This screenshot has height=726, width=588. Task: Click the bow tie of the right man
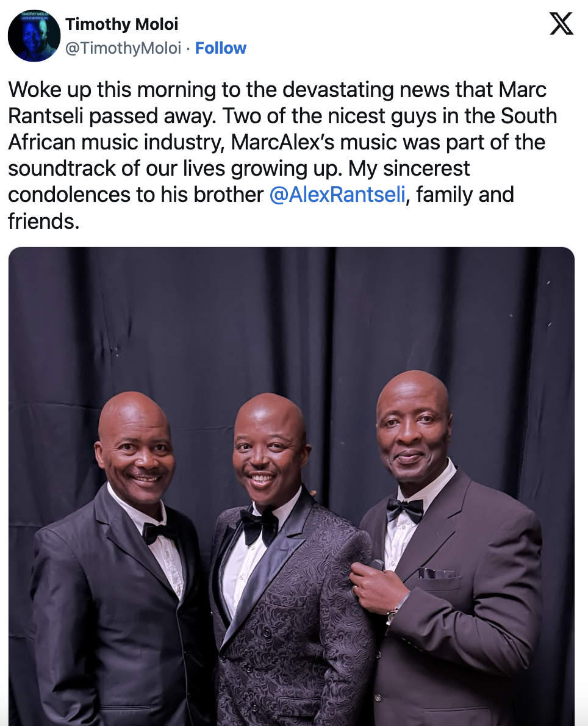[405, 510]
